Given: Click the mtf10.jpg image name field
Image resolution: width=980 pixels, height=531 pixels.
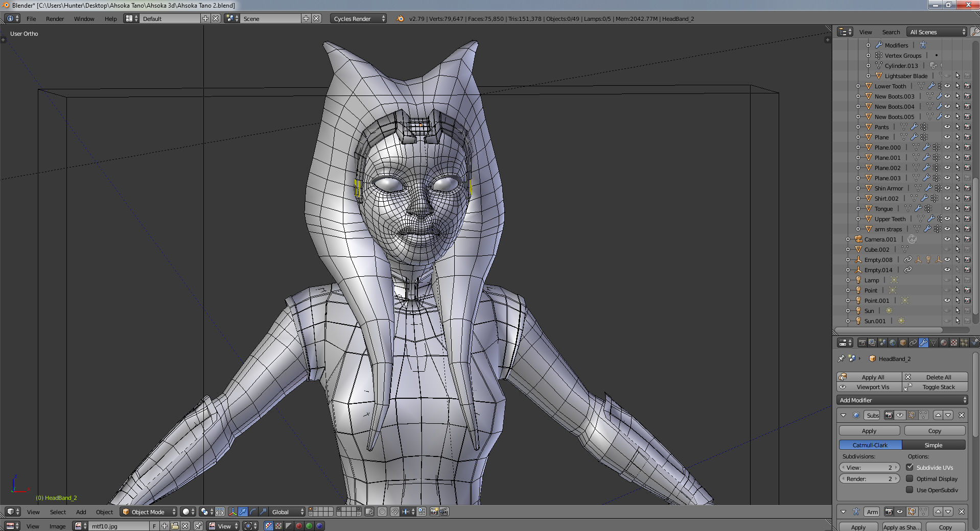Looking at the screenshot, I should (119, 526).
